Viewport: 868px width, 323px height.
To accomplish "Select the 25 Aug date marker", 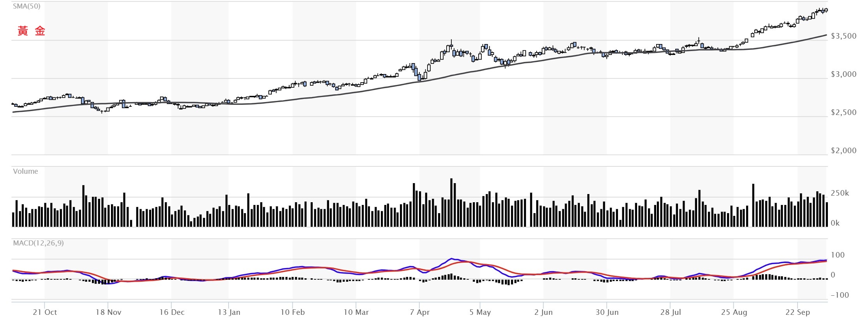I will pyautogui.click(x=734, y=312).
